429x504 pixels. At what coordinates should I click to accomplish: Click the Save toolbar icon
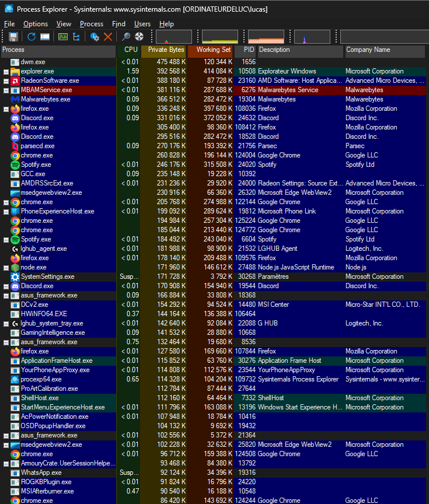pyautogui.click(x=13, y=37)
